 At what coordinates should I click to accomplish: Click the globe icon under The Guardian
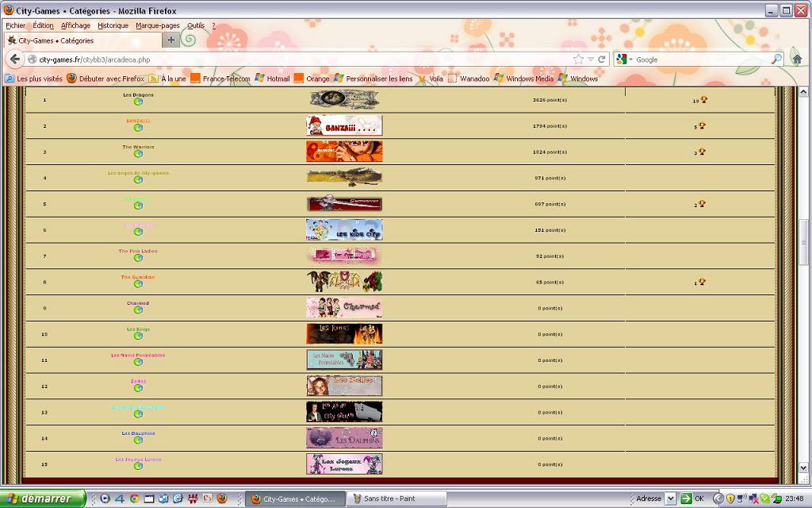(138, 284)
